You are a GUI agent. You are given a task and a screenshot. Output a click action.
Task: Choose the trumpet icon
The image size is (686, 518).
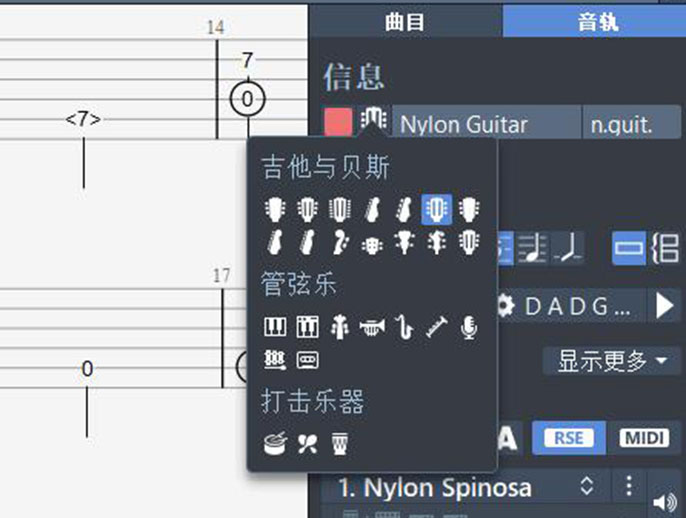(x=372, y=327)
